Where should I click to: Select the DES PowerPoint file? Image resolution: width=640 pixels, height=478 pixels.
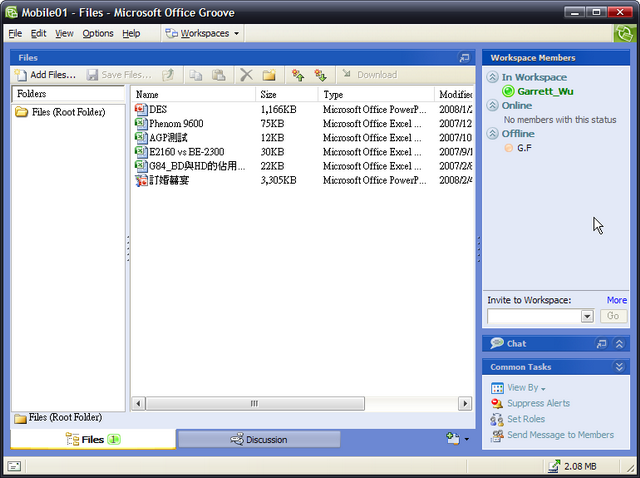click(158, 109)
